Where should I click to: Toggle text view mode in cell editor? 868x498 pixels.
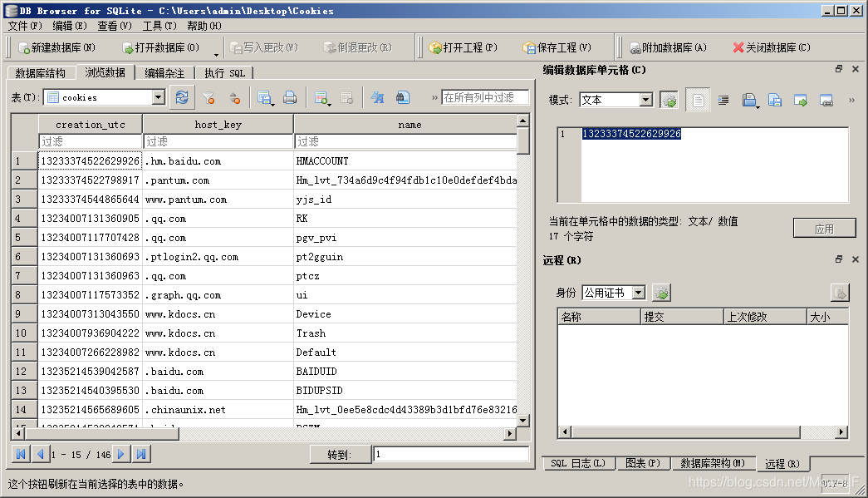click(698, 98)
